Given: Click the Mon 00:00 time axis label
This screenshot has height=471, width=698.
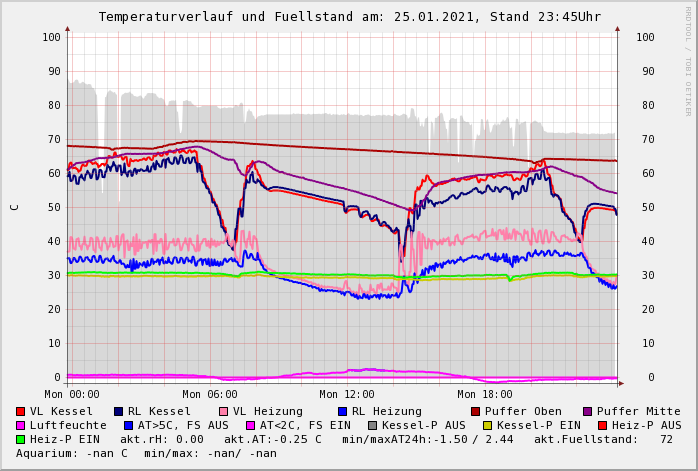Looking at the screenshot, I should tap(72, 395).
